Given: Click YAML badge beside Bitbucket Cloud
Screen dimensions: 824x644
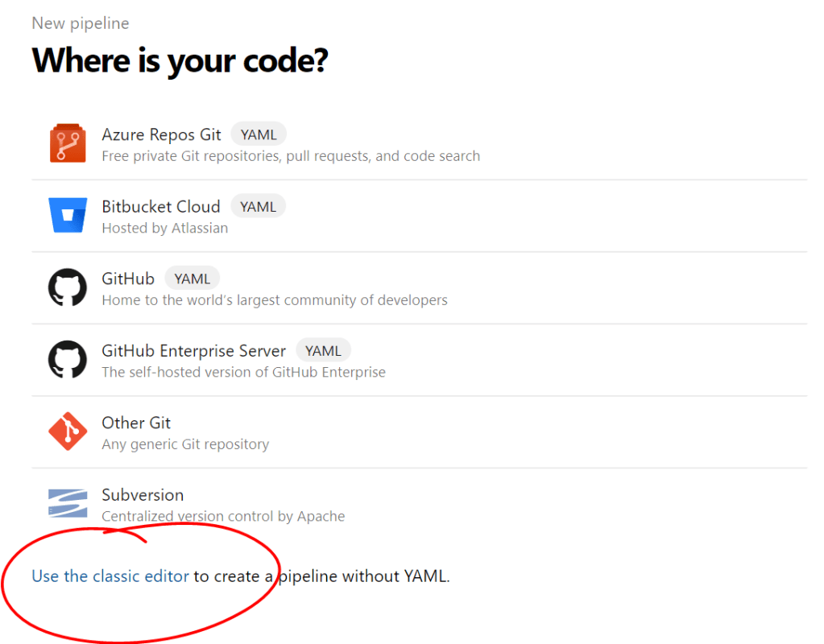Looking at the screenshot, I should click(x=258, y=207).
